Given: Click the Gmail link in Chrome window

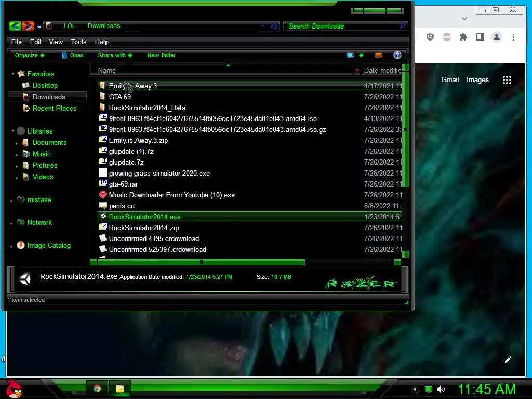Looking at the screenshot, I should click(x=450, y=79).
